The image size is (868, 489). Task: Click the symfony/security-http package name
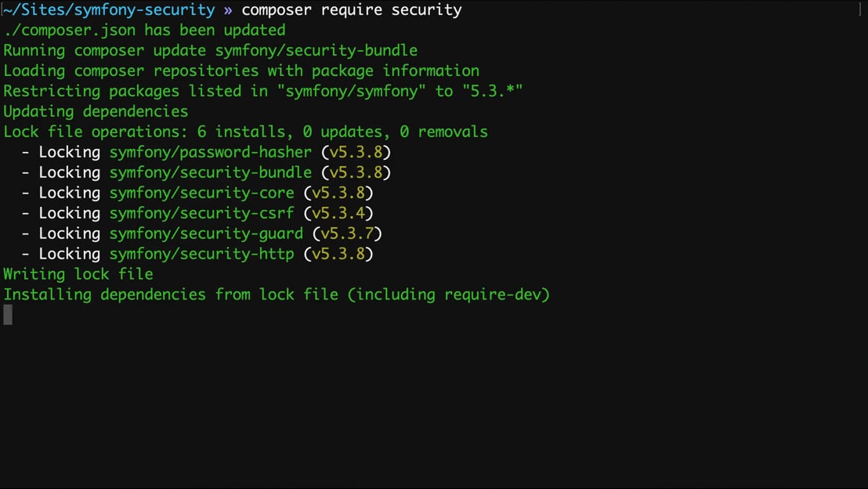[x=201, y=254]
